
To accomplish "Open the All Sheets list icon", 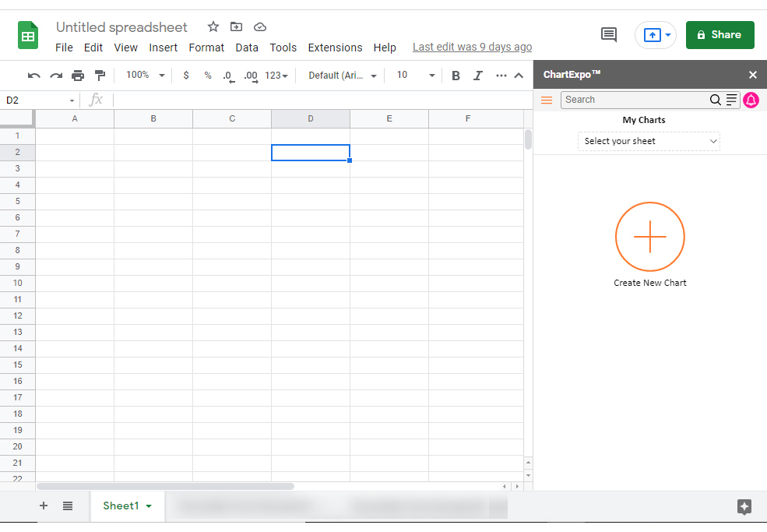I will (68, 506).
